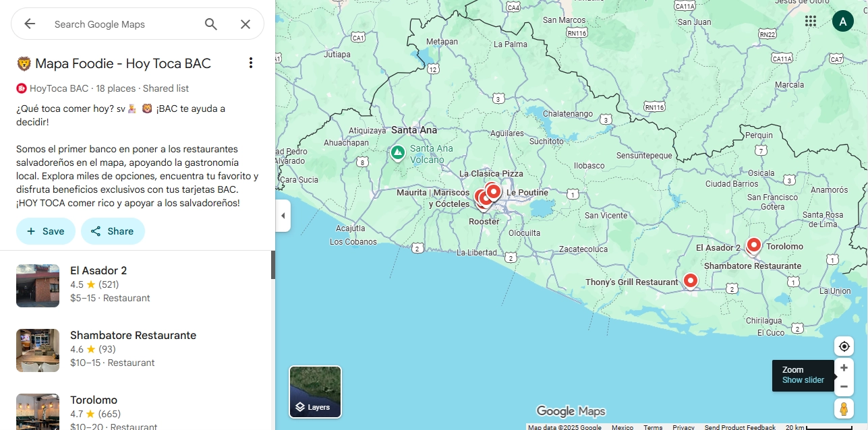Switch map view with Layers thumbnail
This screenshot has width=868, height=430.
[x=315, y=392]
